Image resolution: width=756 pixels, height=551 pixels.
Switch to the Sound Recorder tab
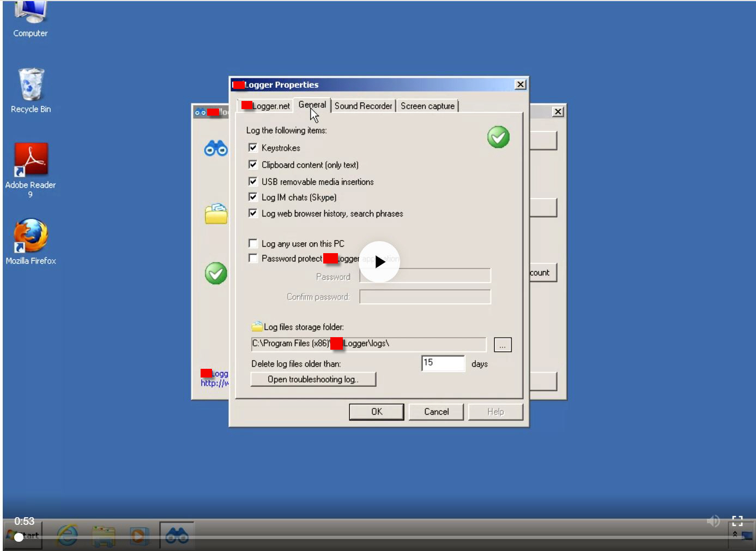pyautogui.click(x=363, y=106)
